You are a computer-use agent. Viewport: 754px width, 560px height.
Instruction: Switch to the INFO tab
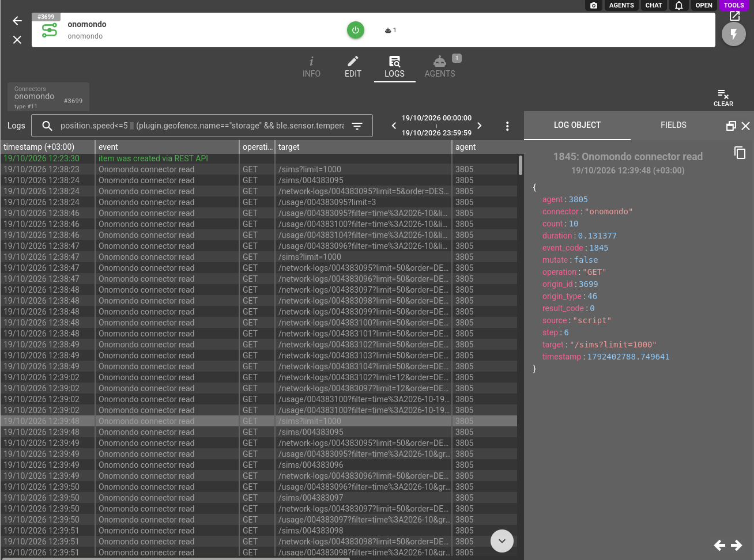[x=311, y=67]
